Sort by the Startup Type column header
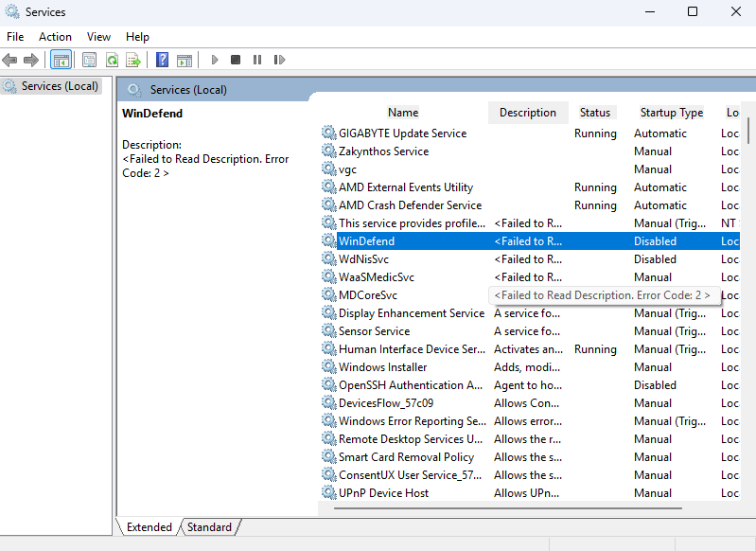The image size is (756, 551). [672, 113]
